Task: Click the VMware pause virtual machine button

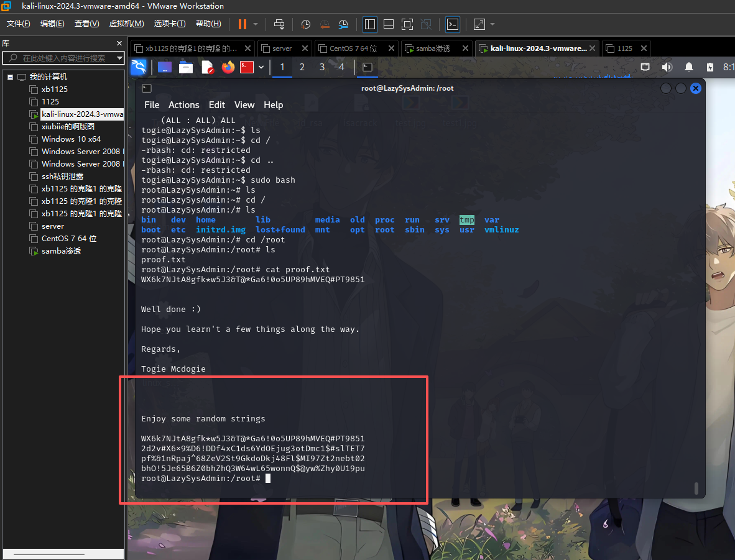Action: coord(243,24)
